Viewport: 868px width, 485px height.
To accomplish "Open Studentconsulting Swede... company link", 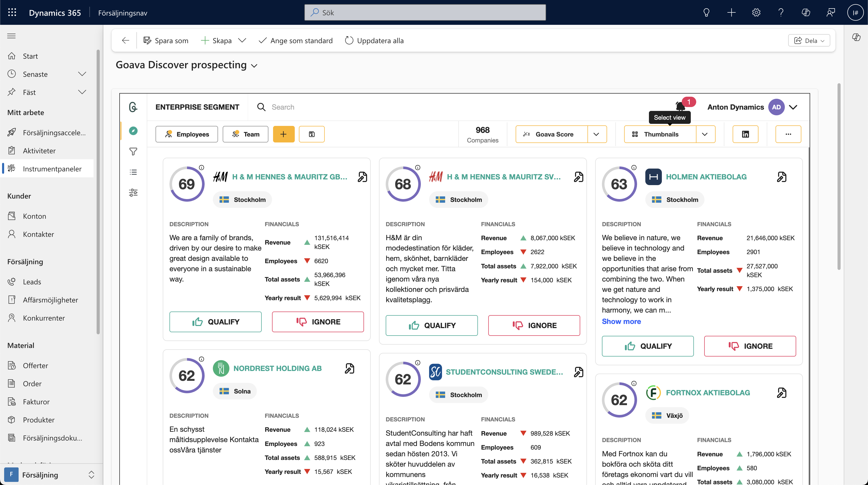I will tap(505, 372).
